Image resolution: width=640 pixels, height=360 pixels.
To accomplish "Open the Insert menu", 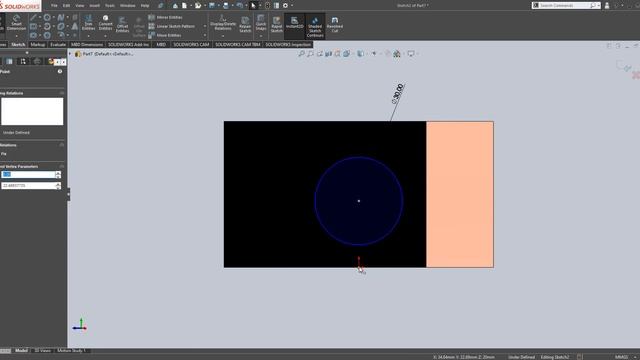I will 95,6.
